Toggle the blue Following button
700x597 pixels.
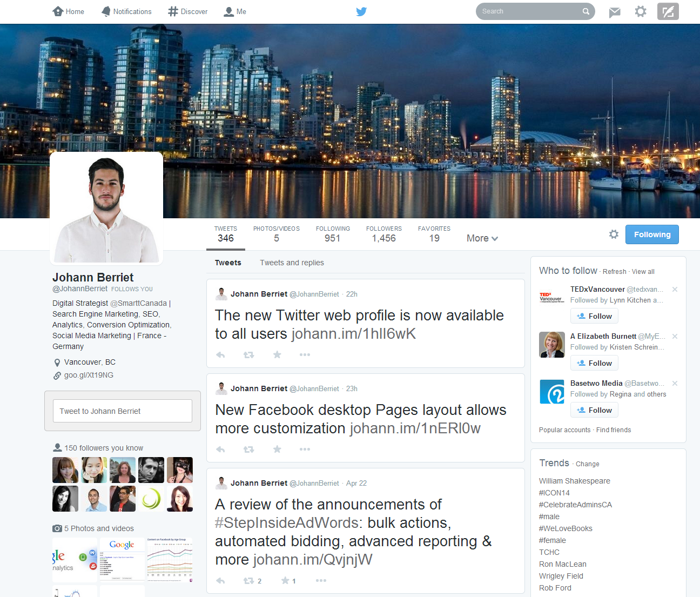click(652, 234)
